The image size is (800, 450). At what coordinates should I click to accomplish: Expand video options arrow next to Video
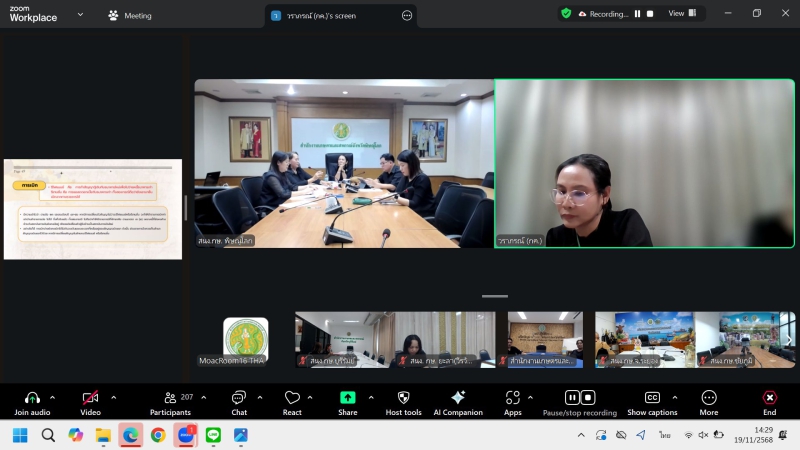[x=113, y=397]
